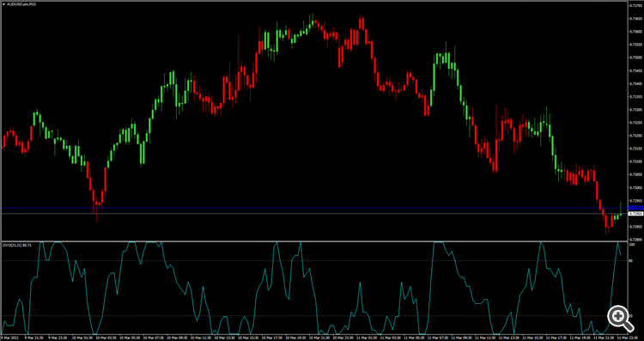Click the white current bid price tag
This screenshot has height=341, width=644.
click(x=635, y=214)
